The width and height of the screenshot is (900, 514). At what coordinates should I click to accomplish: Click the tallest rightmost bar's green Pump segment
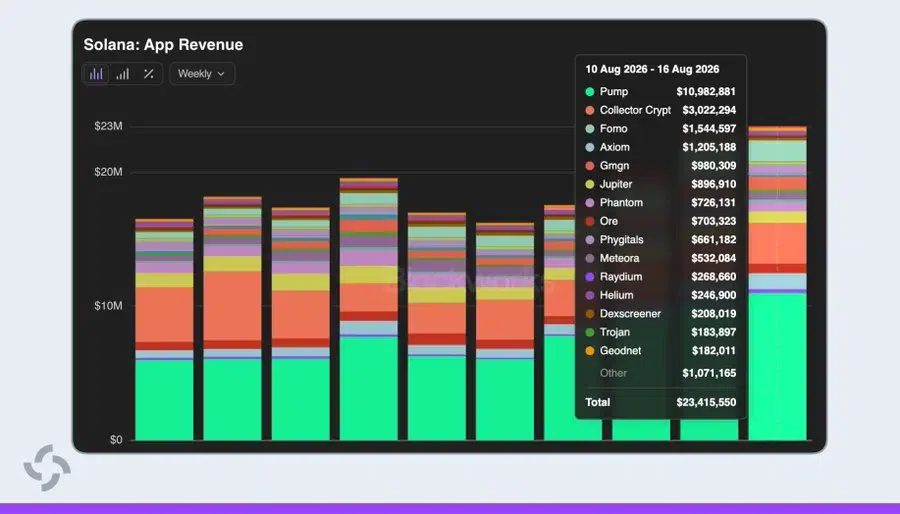point(777,367)
